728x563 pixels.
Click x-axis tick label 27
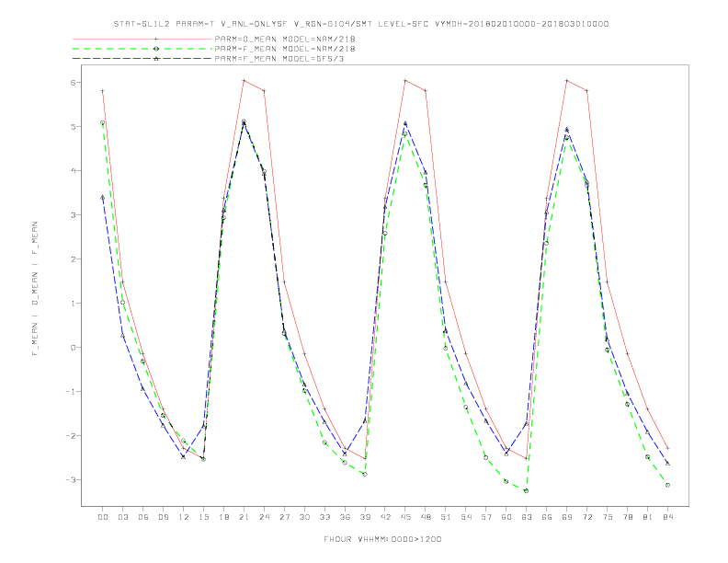tap(284, 517)
